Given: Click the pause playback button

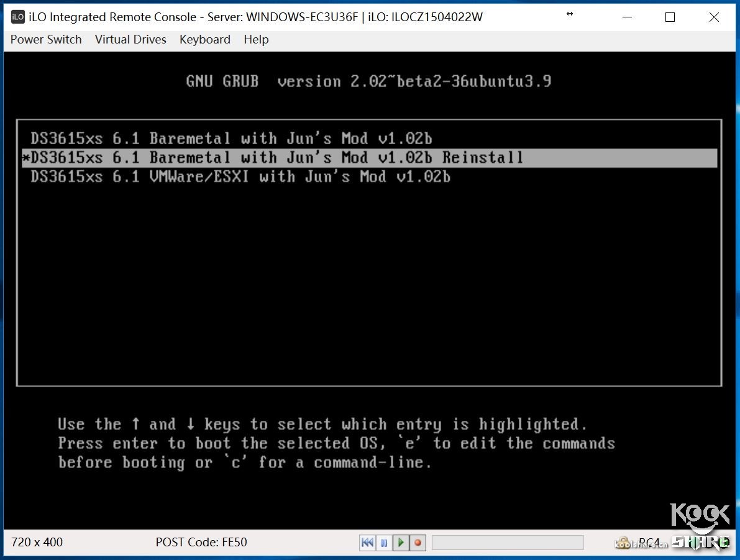Looking at the screenshot, I should point(384,543).
